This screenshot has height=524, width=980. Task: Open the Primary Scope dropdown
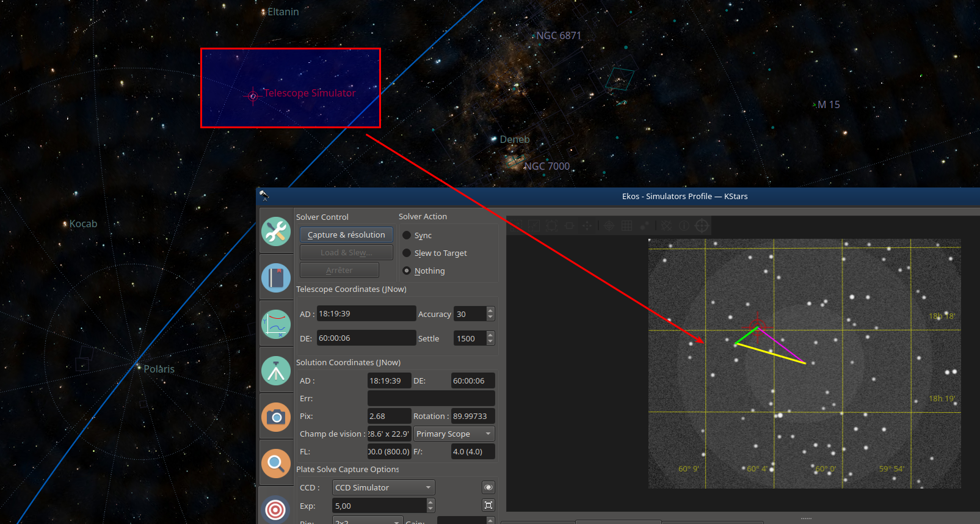click(454, 434)
